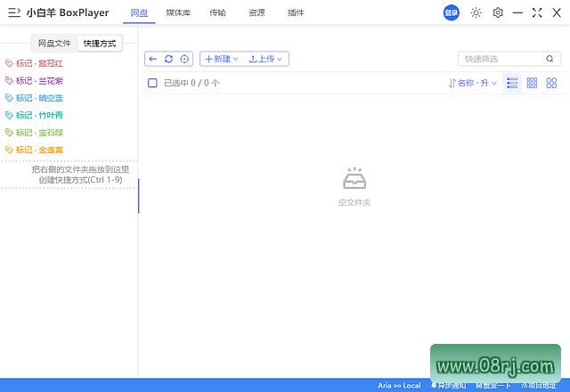Expand the 上传 dropdown
Viewport: 570px width, 392px height.
point(265,59)
